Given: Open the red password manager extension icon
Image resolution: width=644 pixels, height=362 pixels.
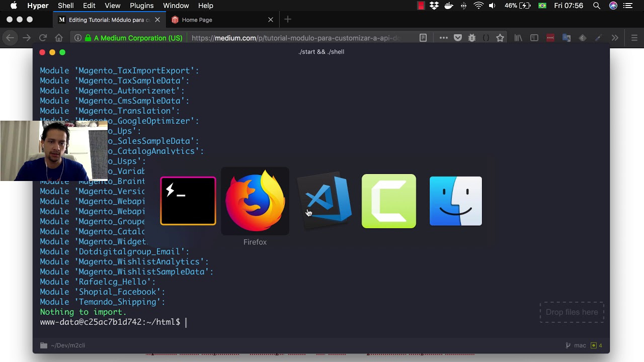Looking at the screenshot, I should (550, 38).
